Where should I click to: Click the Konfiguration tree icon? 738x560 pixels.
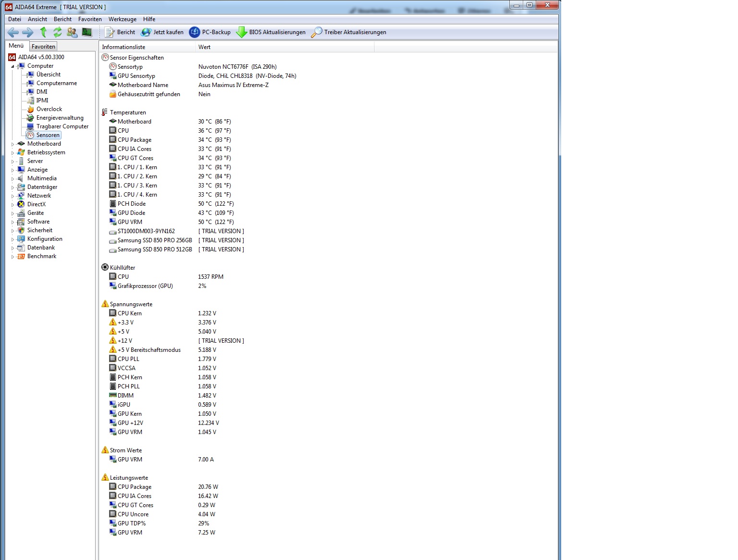tap(21, 239)
